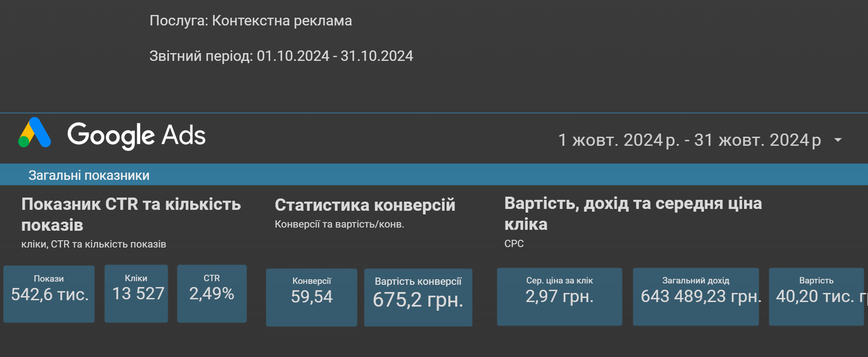Click the Google Ads triangle logo icon
868x357 pixels.
point(35,133)
